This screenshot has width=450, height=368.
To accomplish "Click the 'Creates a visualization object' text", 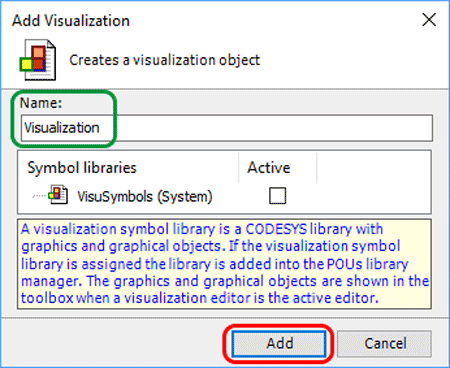I will [164, 60].
